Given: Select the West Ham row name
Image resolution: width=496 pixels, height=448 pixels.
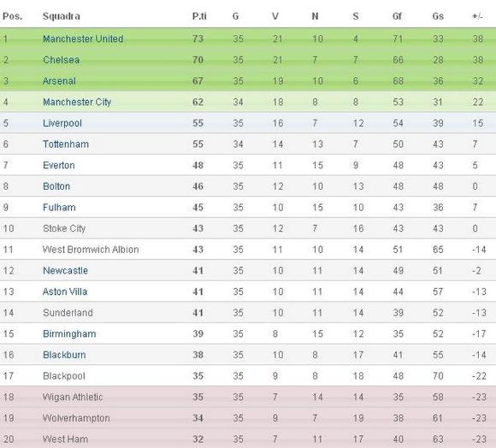Looking at the screenshot, I should (x=65, y=439).
